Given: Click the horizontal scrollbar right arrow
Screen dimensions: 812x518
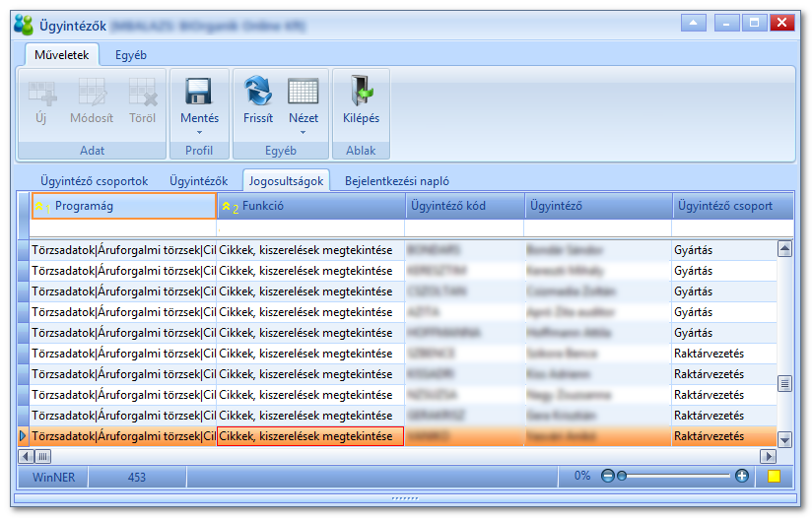Looking at the screenshot, I should (768, 456).
